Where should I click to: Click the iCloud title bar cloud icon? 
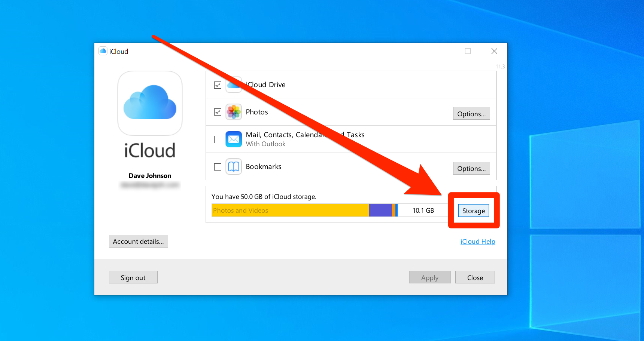pos(103,51)
